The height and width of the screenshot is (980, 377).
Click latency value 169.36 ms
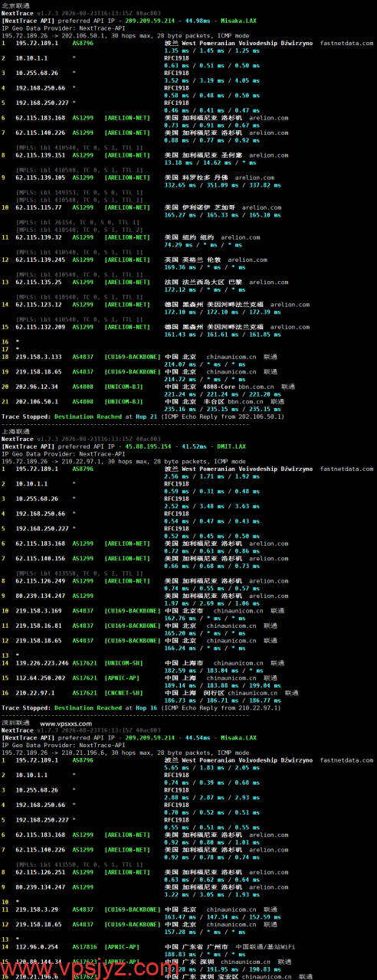182,267
